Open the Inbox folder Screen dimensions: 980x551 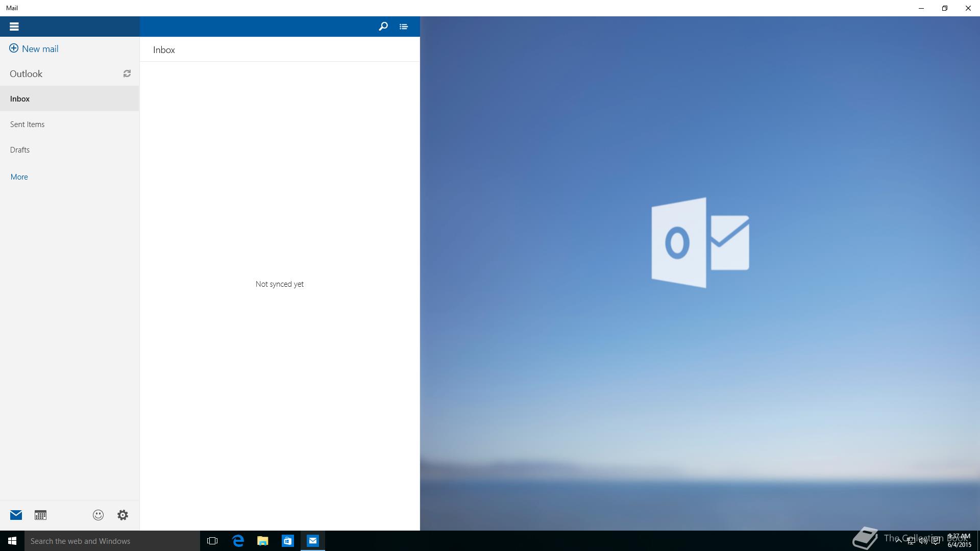69,98
